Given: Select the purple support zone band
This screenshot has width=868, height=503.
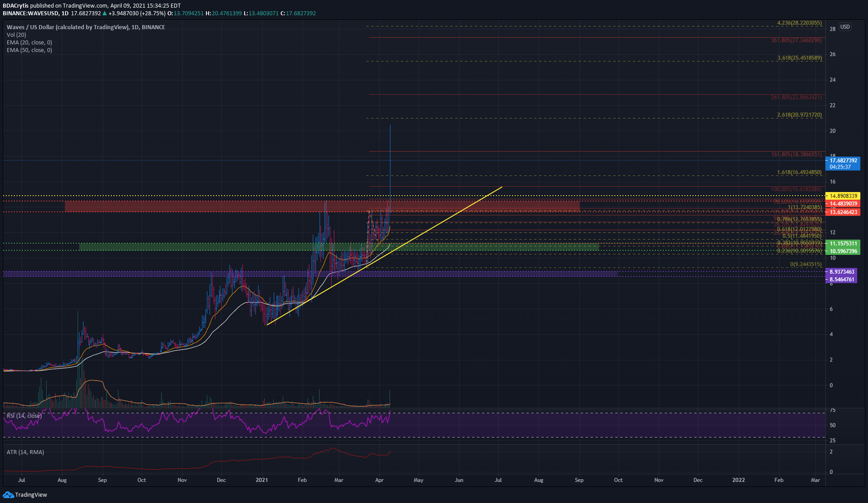Looking at the screenshot, I should (310, 274).
